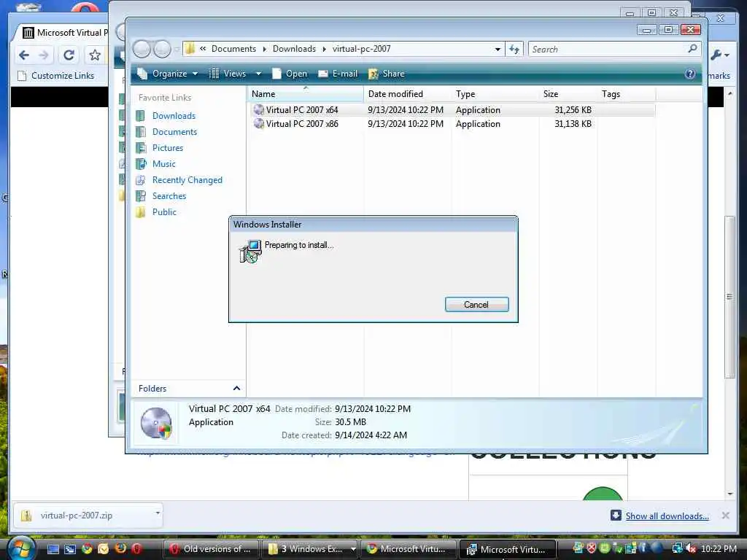Click the Virtual PC 2007 x64 file icon
747x560 pixels.
coord(259,109)
